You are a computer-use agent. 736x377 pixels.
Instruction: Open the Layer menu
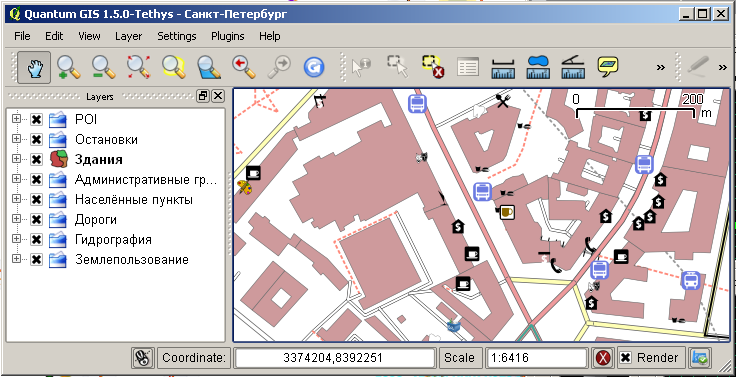tap(128, 36)
